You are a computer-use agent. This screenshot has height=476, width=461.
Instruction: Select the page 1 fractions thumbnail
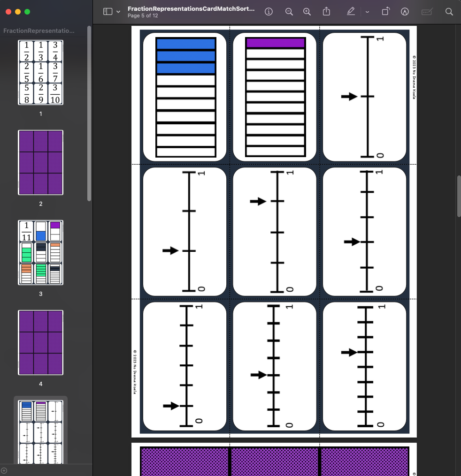pos(40,73)
